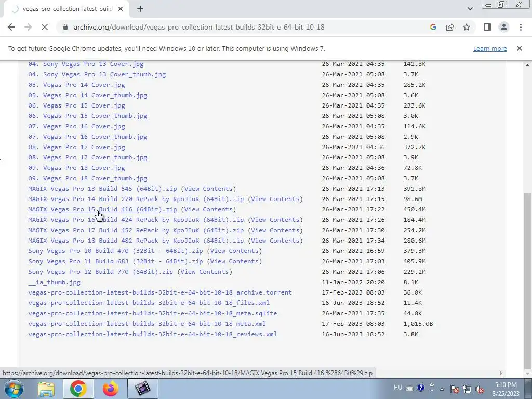Image resolution: width=532 pixels, height=399 pixels.
Task: Close the vegas-pro-collection tab
Action: click(121, 9)
